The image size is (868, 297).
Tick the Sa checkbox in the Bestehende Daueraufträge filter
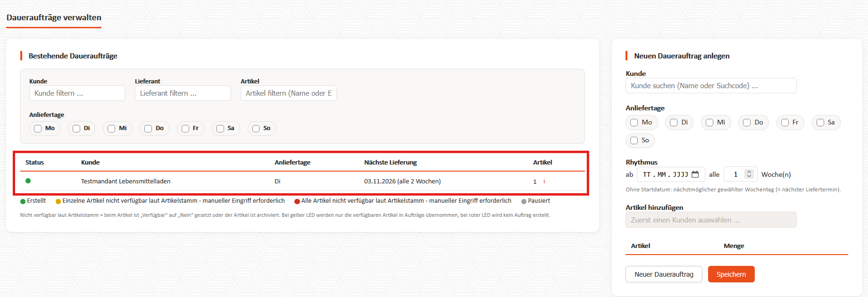click(220, 129)
